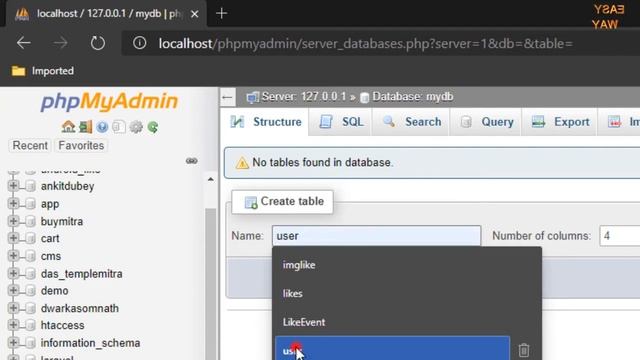This screenshot has height=360, width=640.
Task: Delete the 'user' autocomplete suggestion trash icon
Action: click(x=524, y=350)
